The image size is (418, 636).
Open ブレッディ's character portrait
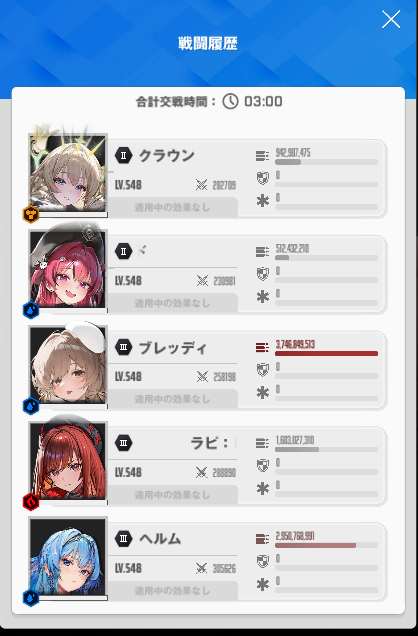pos(68,364)
